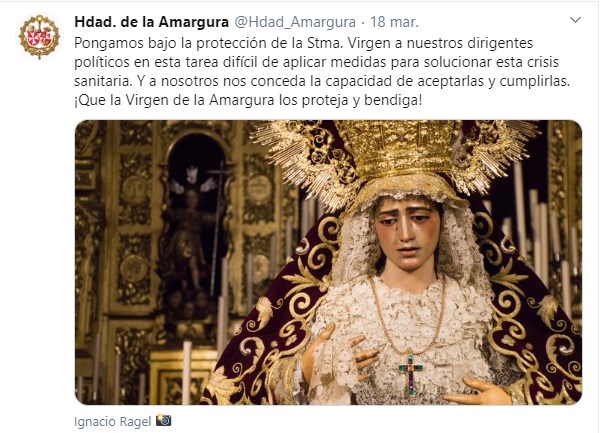Click the tweet text about crisis sanitaria

323,72
